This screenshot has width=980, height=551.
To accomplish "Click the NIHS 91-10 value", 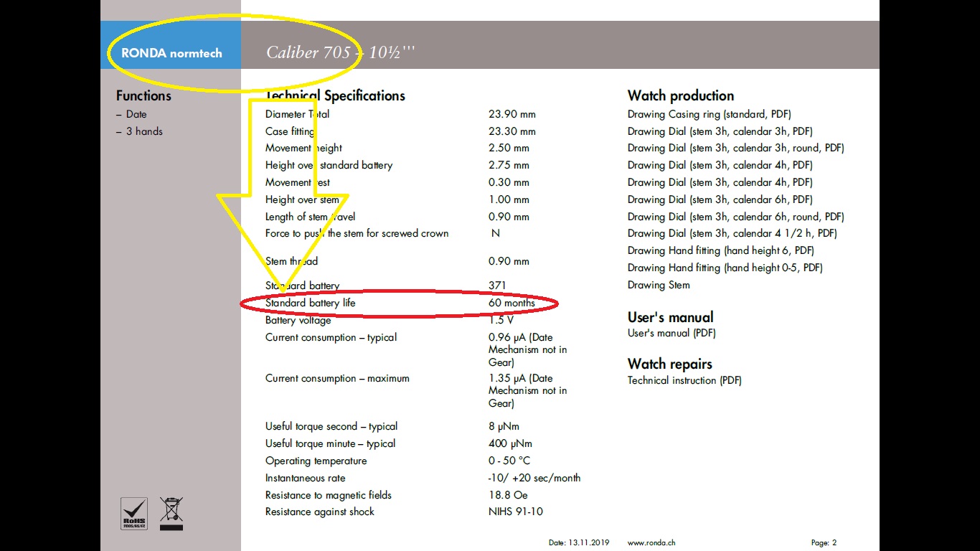I will point(516,512).
